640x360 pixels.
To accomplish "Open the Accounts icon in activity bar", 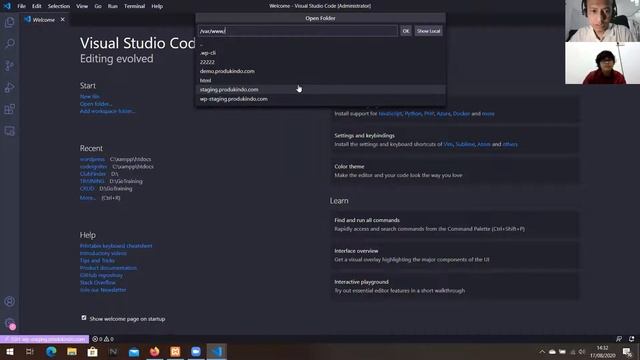I will tap(10, 302).
